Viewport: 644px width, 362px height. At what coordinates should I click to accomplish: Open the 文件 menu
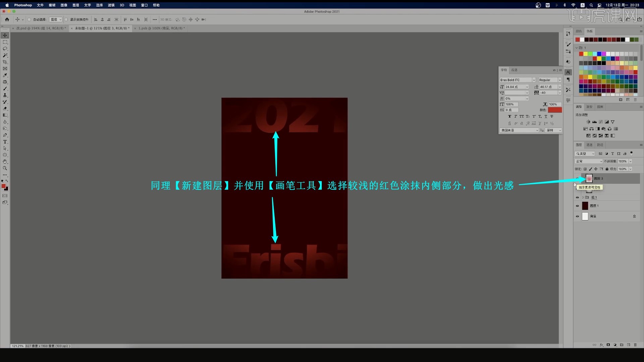coord(40,5)
